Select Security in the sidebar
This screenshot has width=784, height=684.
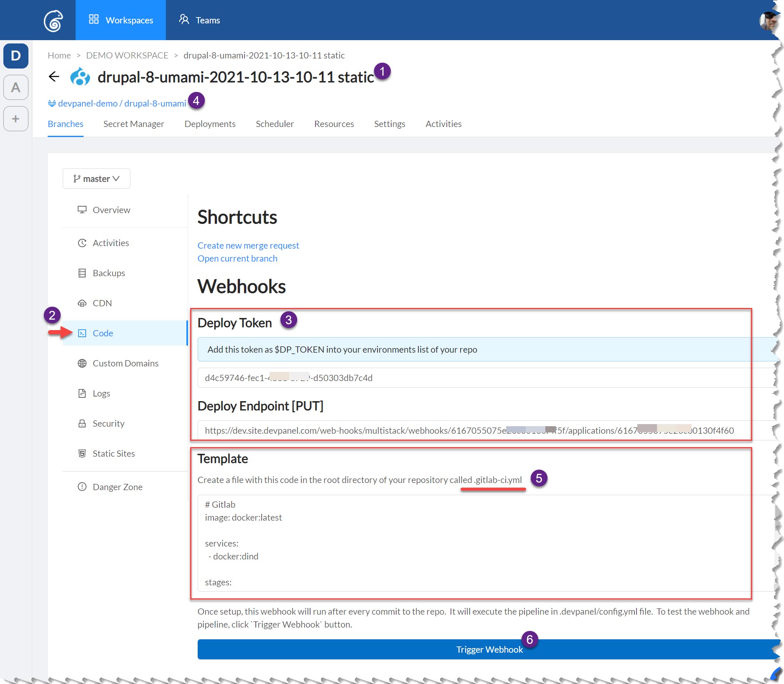pyautogui.click(x=108, y=423)
